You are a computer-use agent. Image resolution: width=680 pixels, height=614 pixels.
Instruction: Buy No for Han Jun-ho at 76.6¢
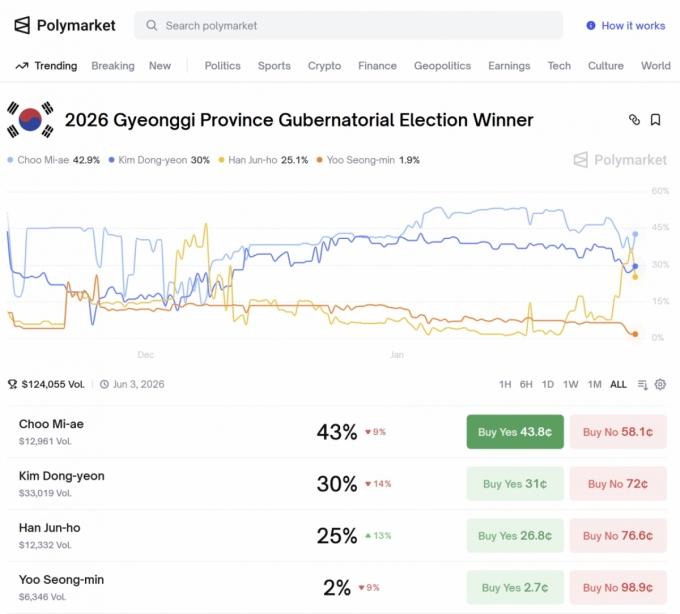[x=618, y=536]
